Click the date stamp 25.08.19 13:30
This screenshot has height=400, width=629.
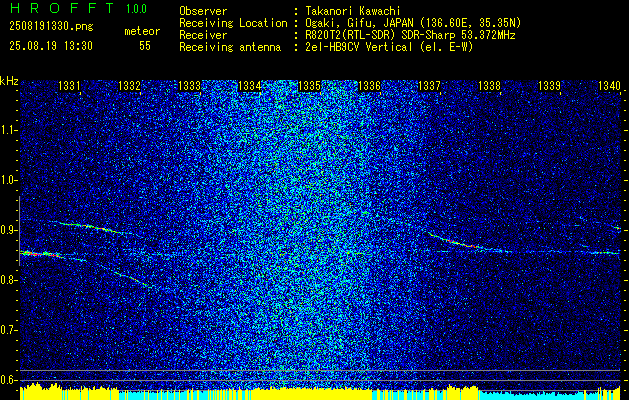tap(51, 46)
